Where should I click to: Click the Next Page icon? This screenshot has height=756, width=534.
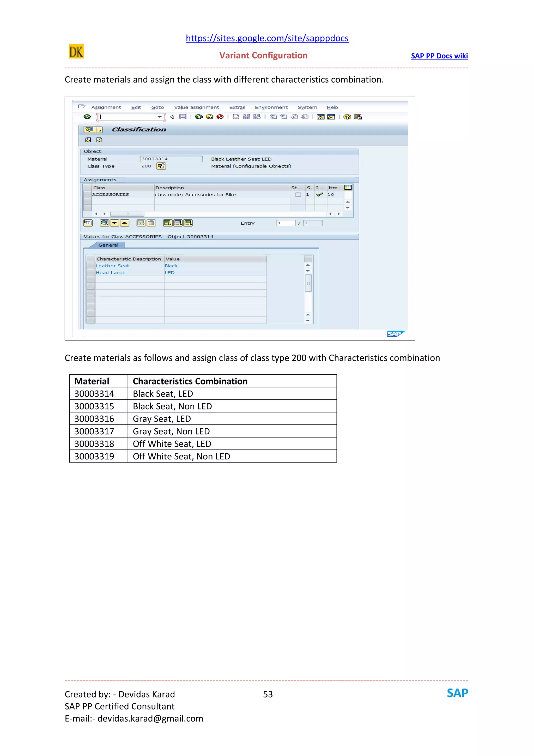(294, 117)
